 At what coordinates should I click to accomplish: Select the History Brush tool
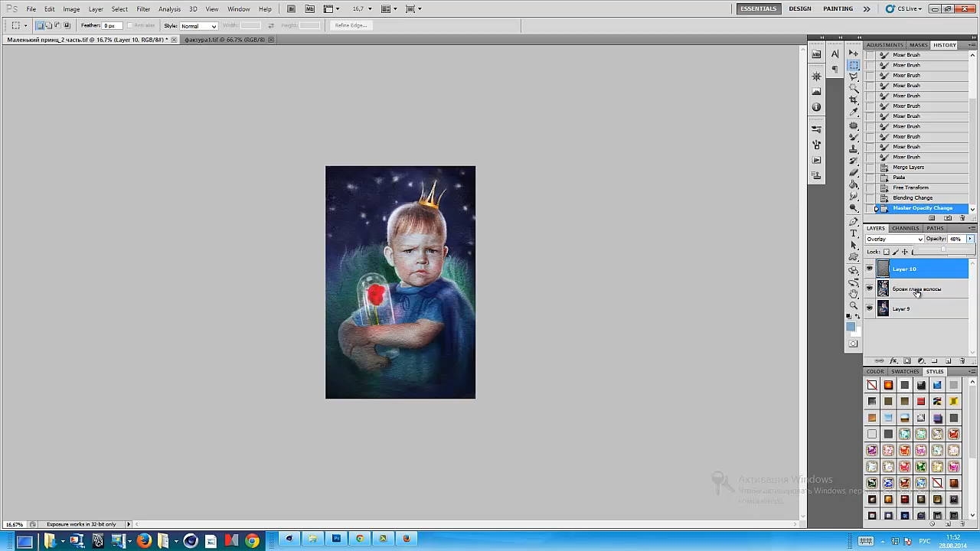854,161
